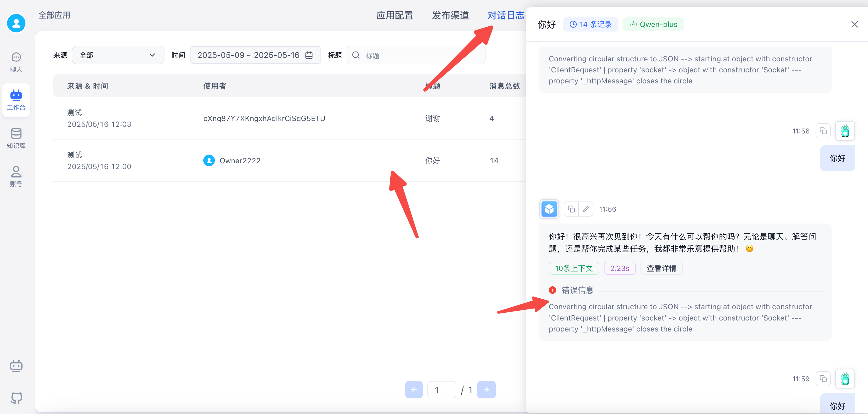
Task: Switch to 应用配置 tab
Action: (x=395, y=16)
